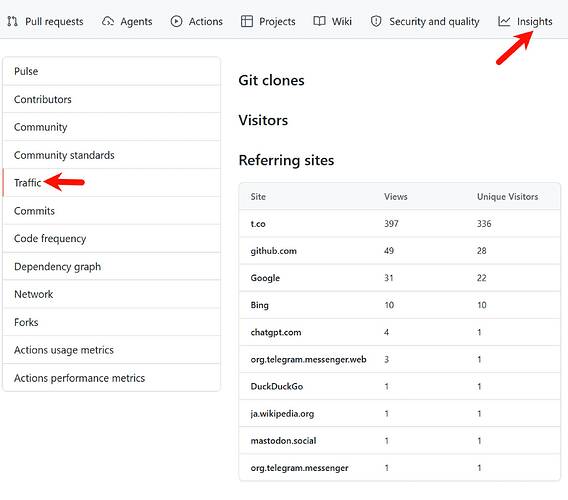Screen dimensions: 568x500
Task: Click the ja.wikipedia.org referring site
Action: [282, 414]
